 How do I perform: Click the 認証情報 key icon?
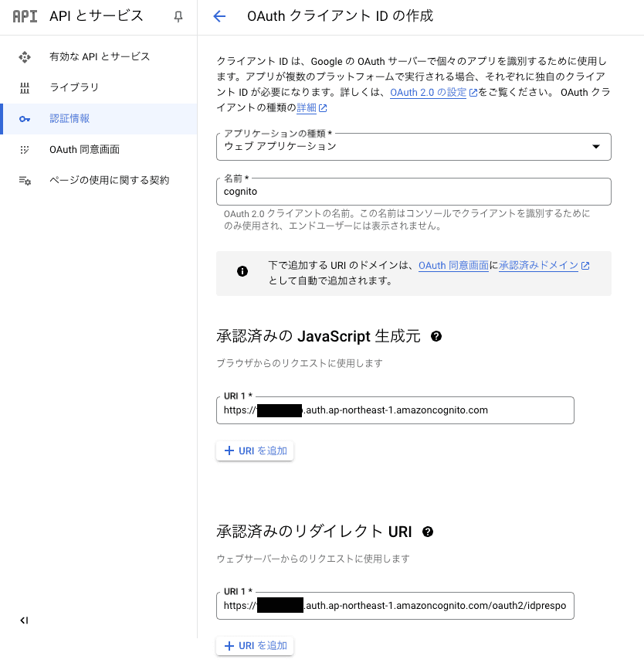pos(25,119)
